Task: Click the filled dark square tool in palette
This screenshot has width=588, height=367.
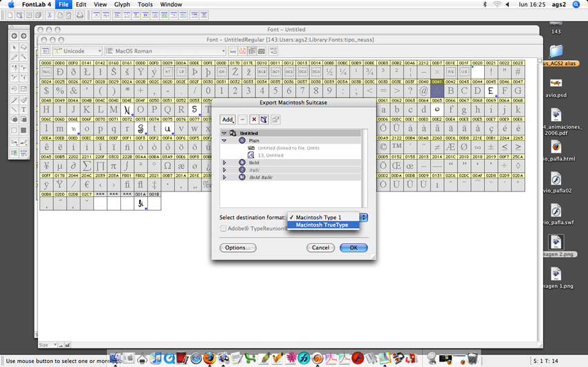Action: coord(24,131)
